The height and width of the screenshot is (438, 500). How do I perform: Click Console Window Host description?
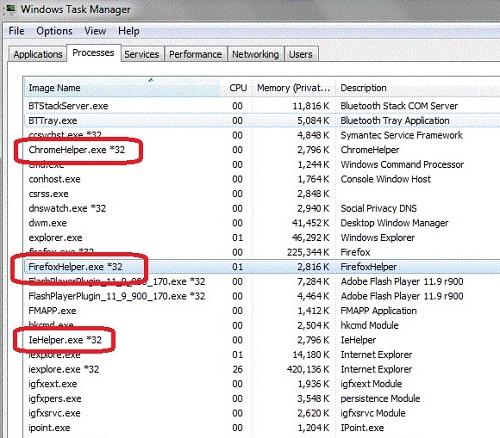pos(386,179)
